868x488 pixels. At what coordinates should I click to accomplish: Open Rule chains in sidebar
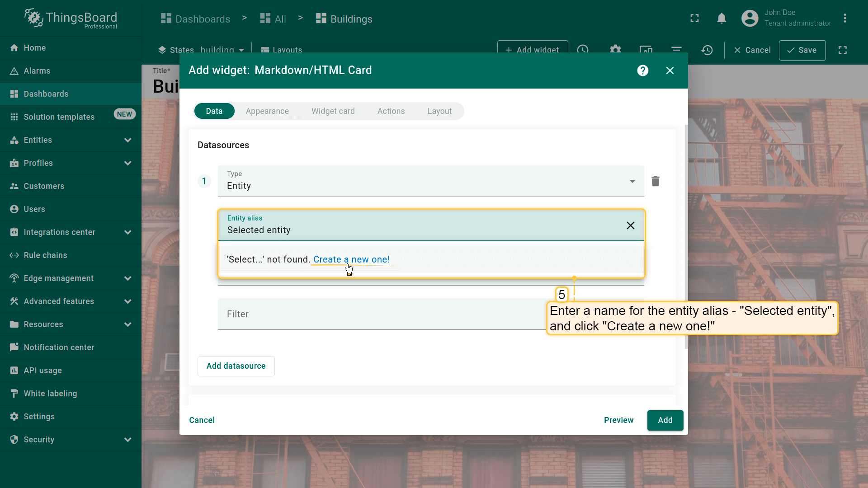45,255
